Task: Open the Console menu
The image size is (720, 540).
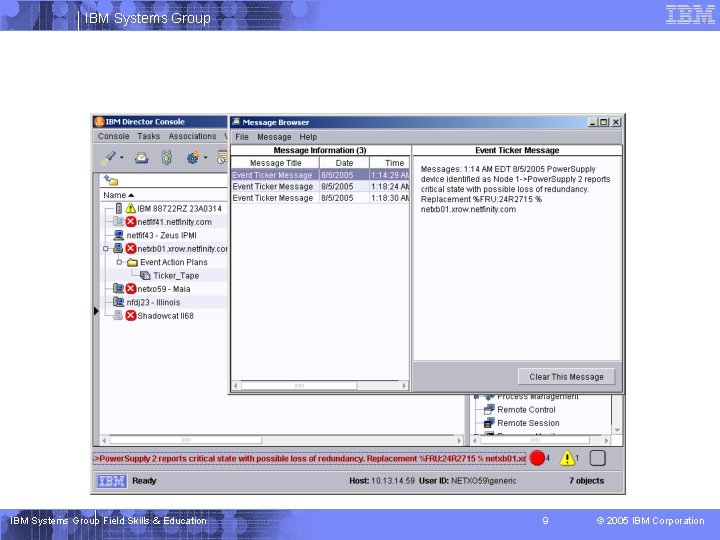Action: coord(113,136)
